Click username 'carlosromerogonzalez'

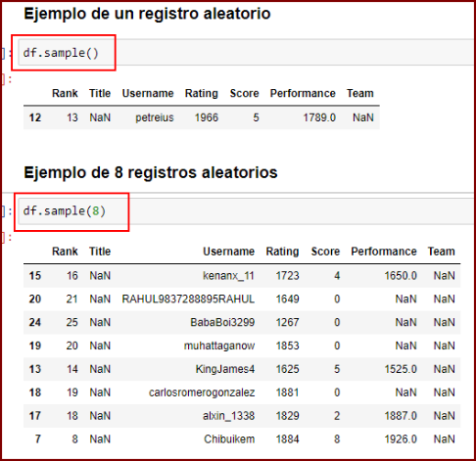(202, 392)
